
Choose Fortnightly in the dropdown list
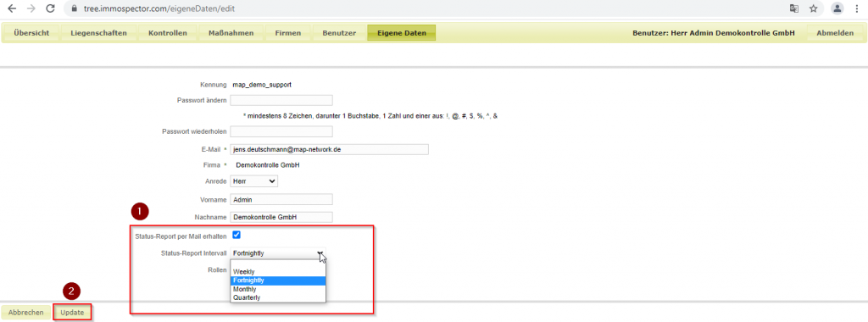278,280
